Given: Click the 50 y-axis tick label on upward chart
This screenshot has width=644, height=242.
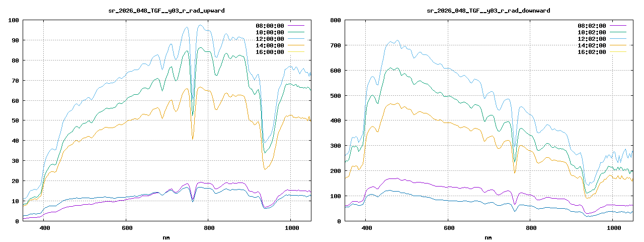Looking at the screenshot, I should (x=15, y=120).
